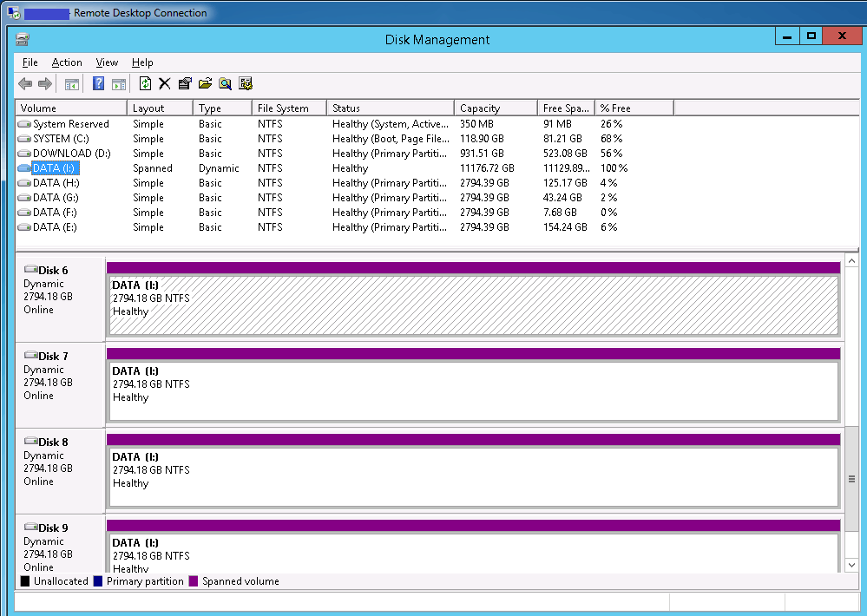Click the Refresh icon in the toolbar
Screen dimensions: 867x616
click(144, 83)
